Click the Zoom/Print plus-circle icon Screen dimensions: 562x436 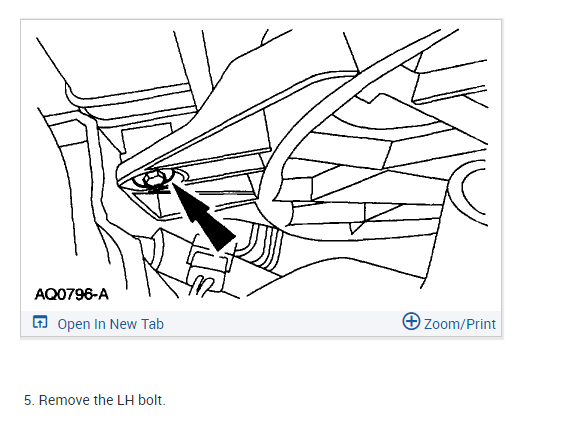tap(411, 321)
